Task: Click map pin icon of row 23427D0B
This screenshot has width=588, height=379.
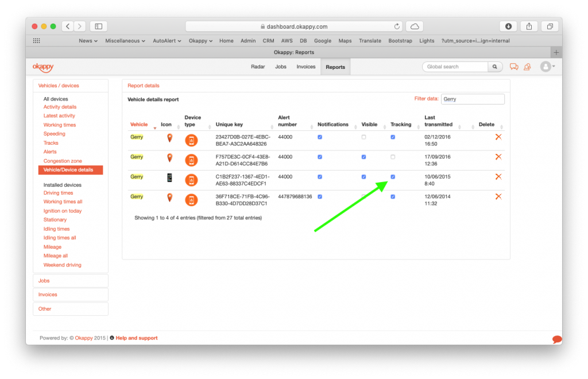Action: [x=170, y=138]
